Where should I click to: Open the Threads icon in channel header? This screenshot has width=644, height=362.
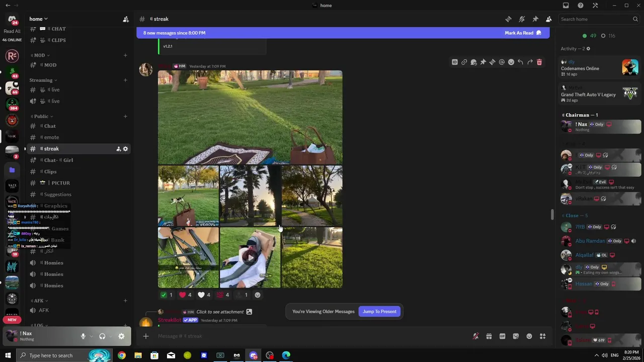tap(508, 19)
